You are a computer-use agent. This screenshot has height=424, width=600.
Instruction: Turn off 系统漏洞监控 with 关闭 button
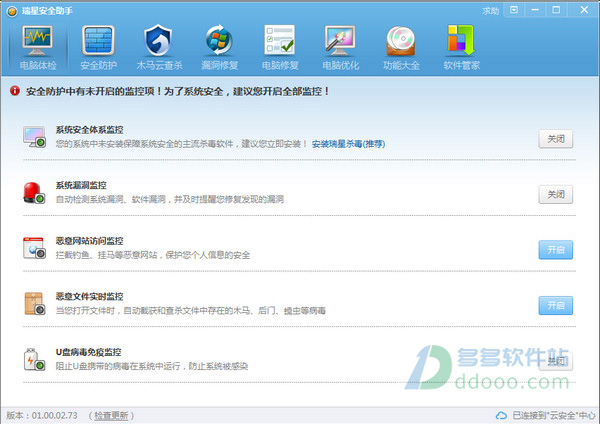point(556,194)
